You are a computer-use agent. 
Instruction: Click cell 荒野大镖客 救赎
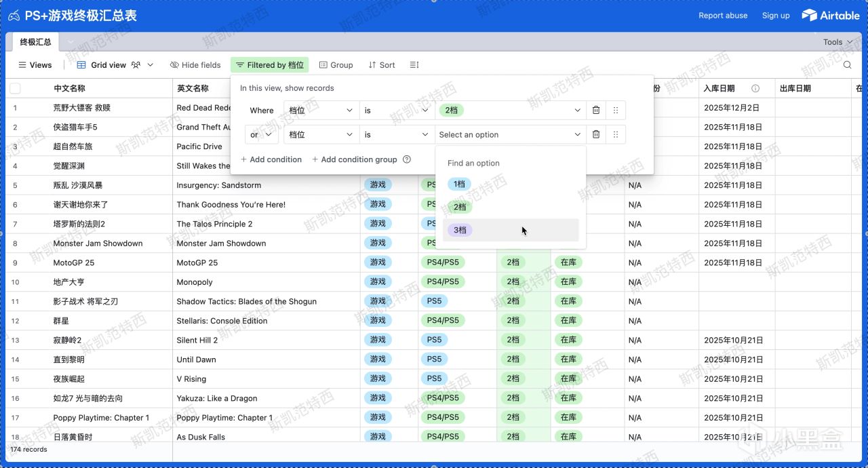click(x=81, y=108)
